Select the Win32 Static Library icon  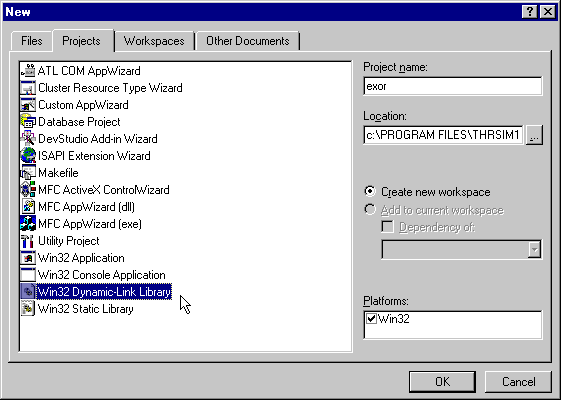click(28, 309)
